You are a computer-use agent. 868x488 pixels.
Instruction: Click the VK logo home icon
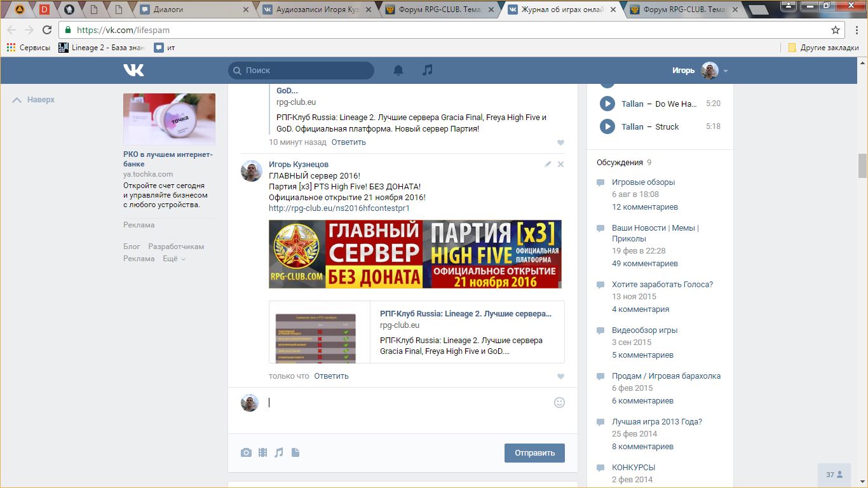tap(133, 70)
